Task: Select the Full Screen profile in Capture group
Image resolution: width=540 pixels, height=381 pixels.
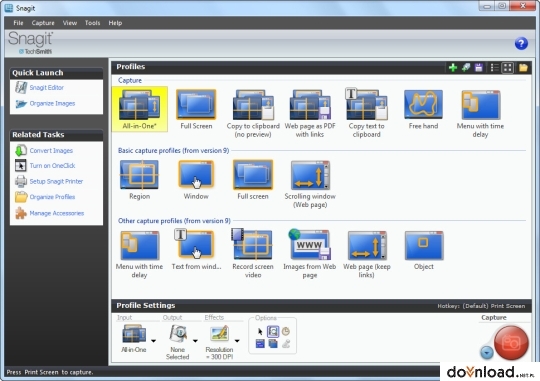Action: click(196, 109)
